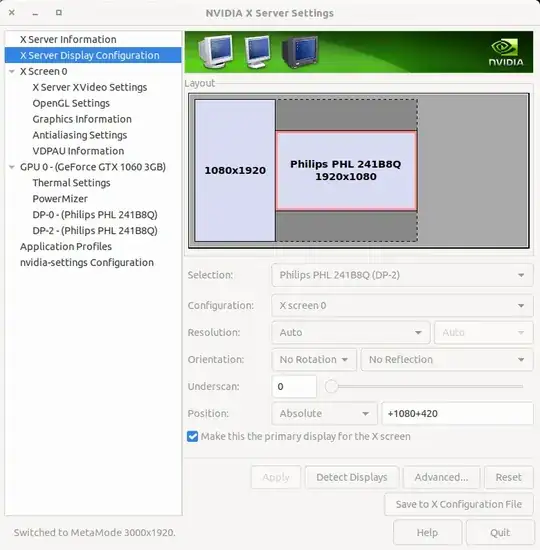This screenshot has width=540, height=550.
Task: Select the Philips PHL 241B8Q 1920x1080 display box
Action: coord(346,171)
